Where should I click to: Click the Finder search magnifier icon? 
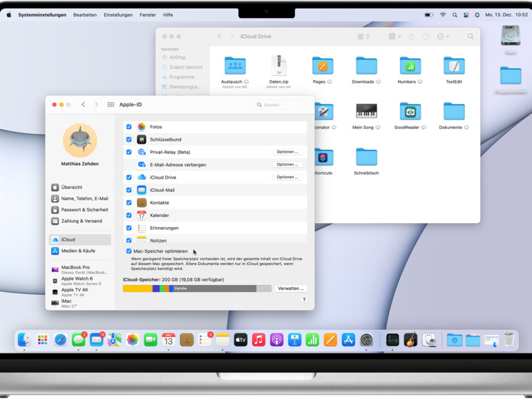tap(471, 37)
